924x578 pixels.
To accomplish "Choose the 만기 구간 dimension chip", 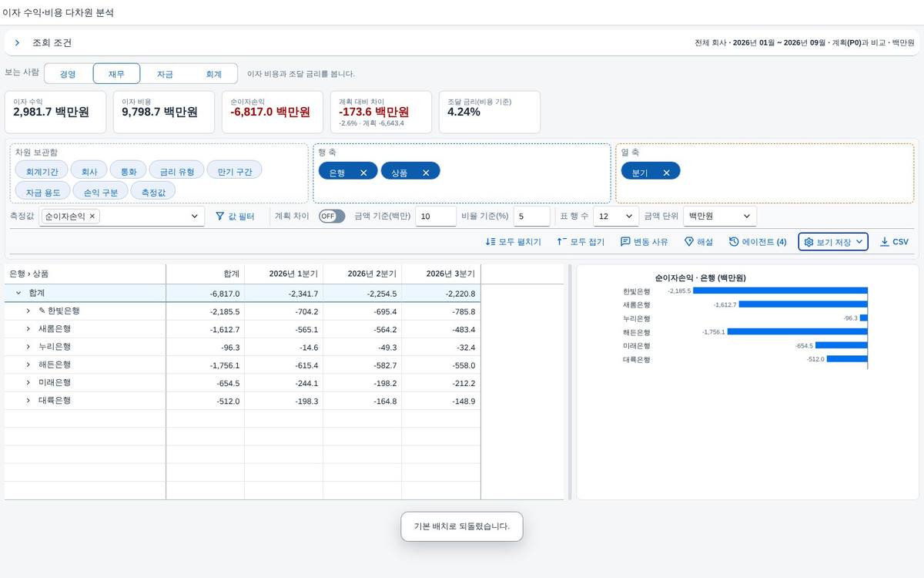I will [x=235, y=170].
